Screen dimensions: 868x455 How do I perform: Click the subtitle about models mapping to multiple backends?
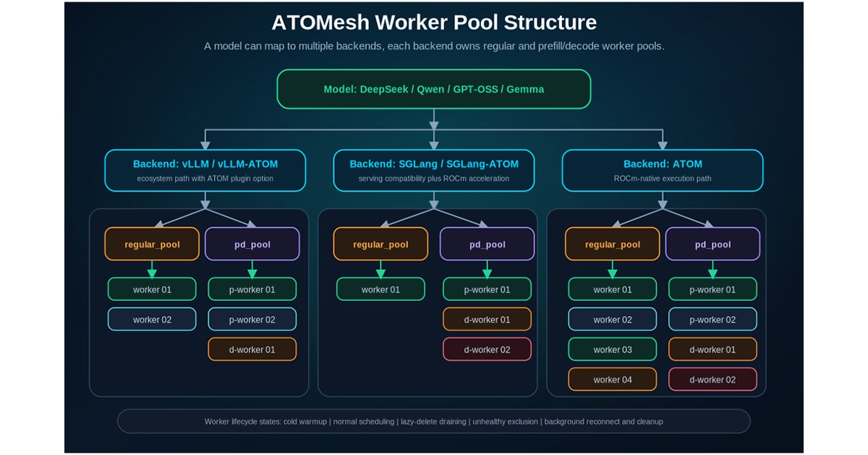tap(434, 46)
